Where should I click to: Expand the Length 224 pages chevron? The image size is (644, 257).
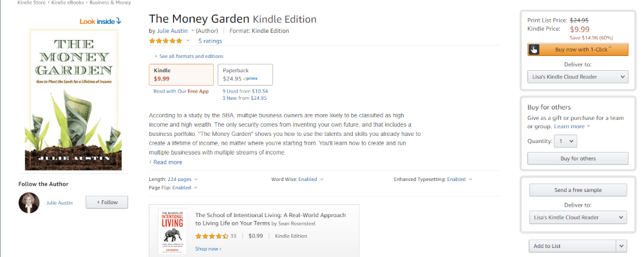(196, 180)
